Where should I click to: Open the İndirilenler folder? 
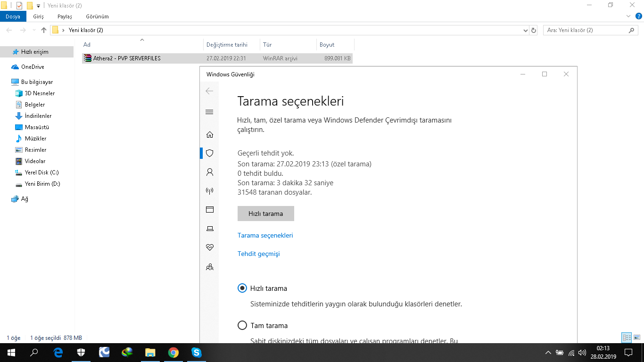point(38,116)
